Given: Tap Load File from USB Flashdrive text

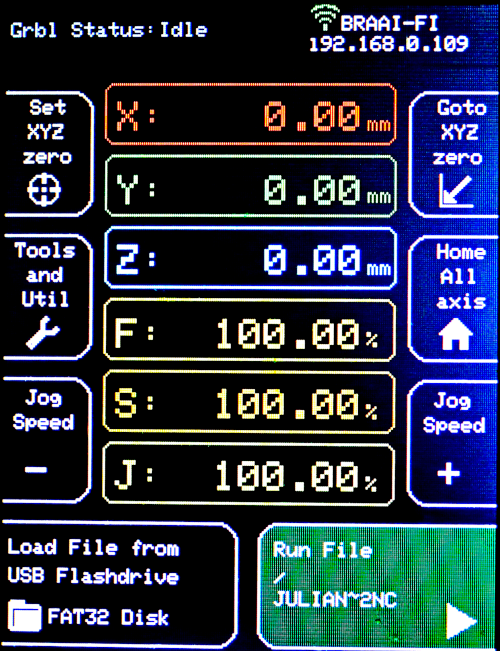Looking at the screenshot, I should coord(93,562).
